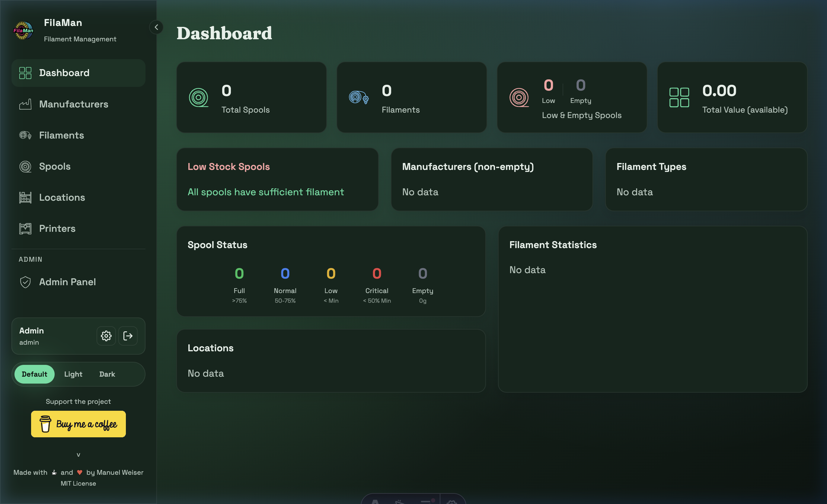Select the Printers icon in the sidebar
The height and width of the screenshot is (504, 827).
point(25,228)
